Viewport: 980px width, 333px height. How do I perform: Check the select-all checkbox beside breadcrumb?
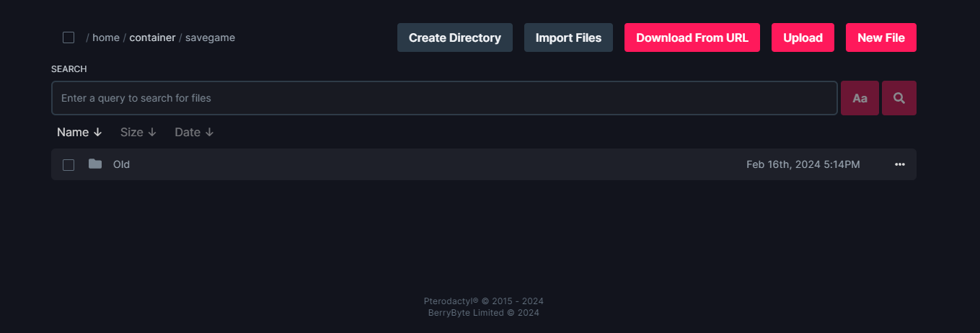(x=69, y=37)
